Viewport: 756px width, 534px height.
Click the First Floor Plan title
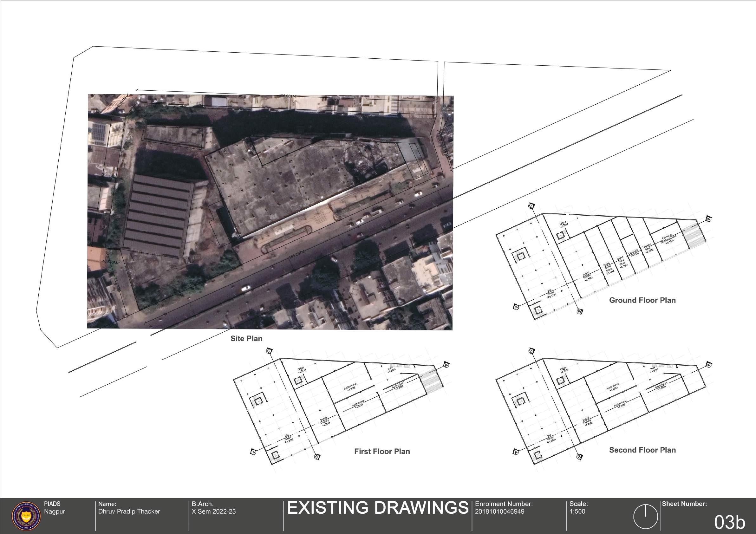click(382, 451)
